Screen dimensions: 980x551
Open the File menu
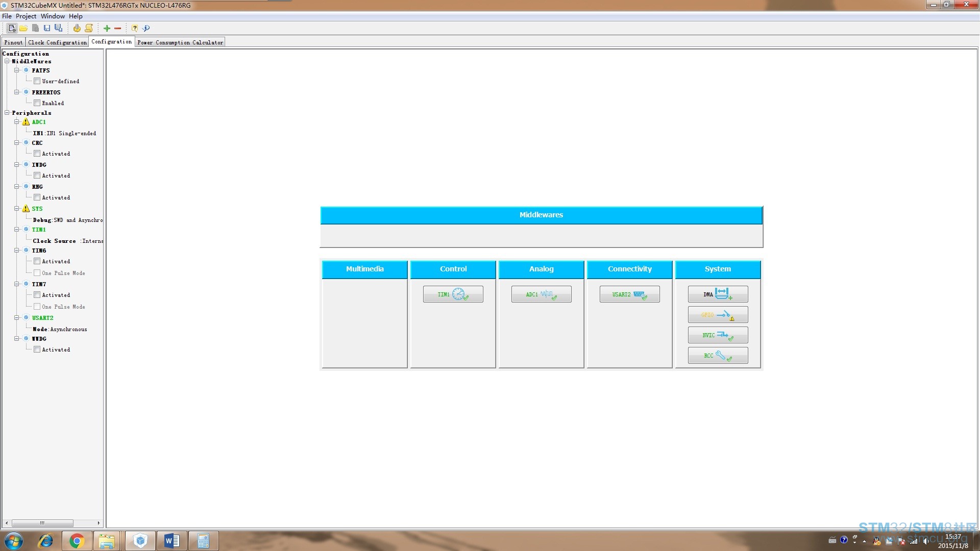7,16
